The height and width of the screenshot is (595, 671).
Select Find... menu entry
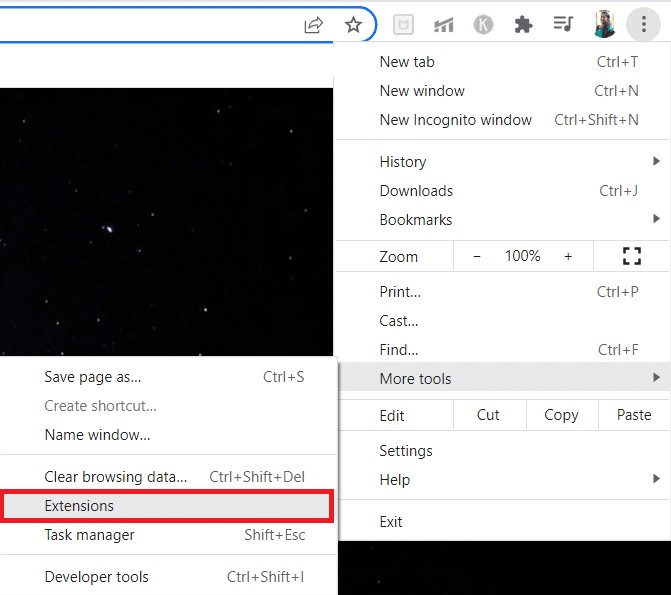click(502, 350)
